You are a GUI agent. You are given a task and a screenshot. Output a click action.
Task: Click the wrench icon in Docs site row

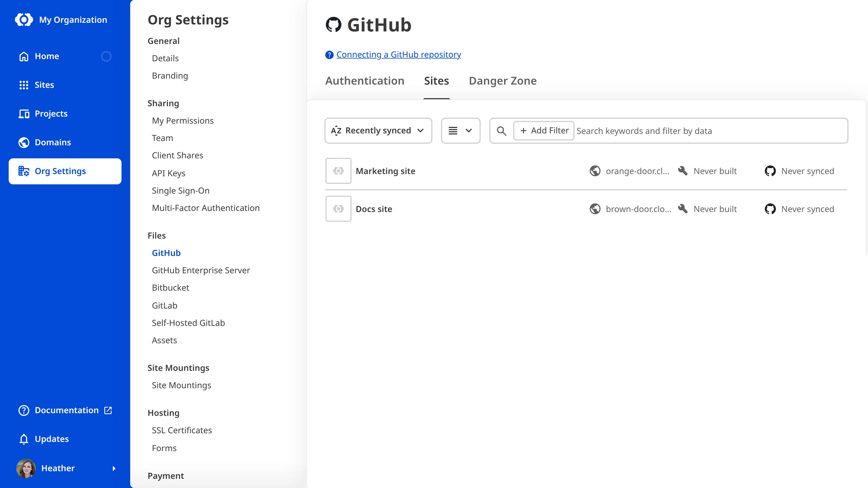click(x=683, y=209)
